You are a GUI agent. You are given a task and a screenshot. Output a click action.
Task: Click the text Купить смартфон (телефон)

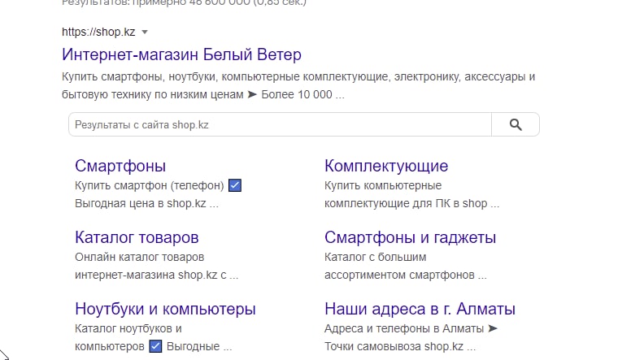(x=150, y=185)
